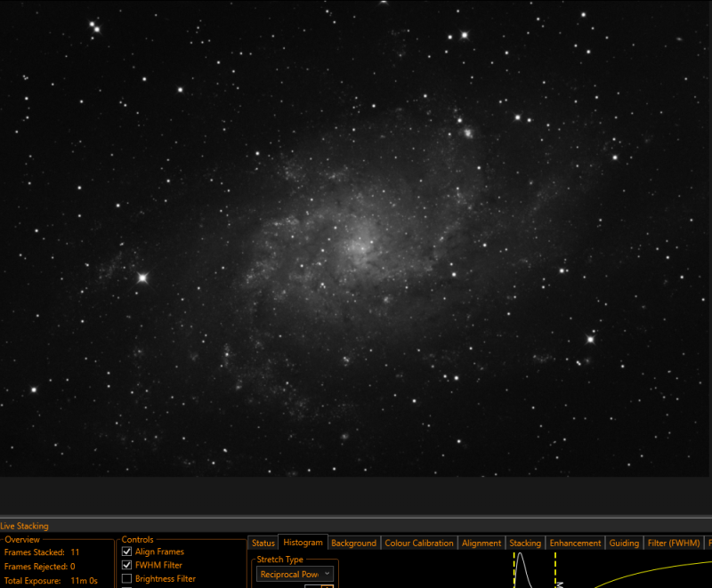Toggle the FWHM Filter checkbox
Viewport: 712px width, 588px height.
click(x=126, y=565)
